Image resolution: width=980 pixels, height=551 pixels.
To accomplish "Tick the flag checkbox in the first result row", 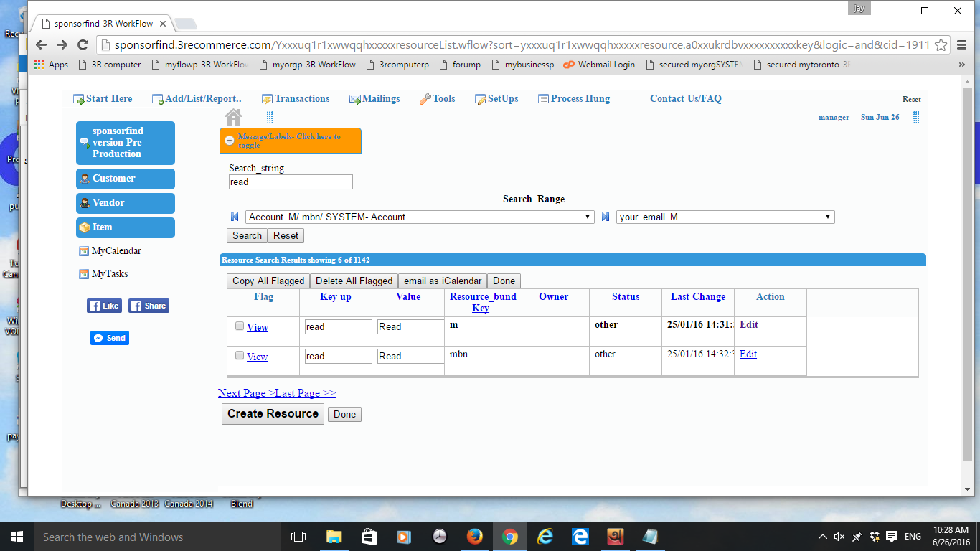I will (240, 326).
